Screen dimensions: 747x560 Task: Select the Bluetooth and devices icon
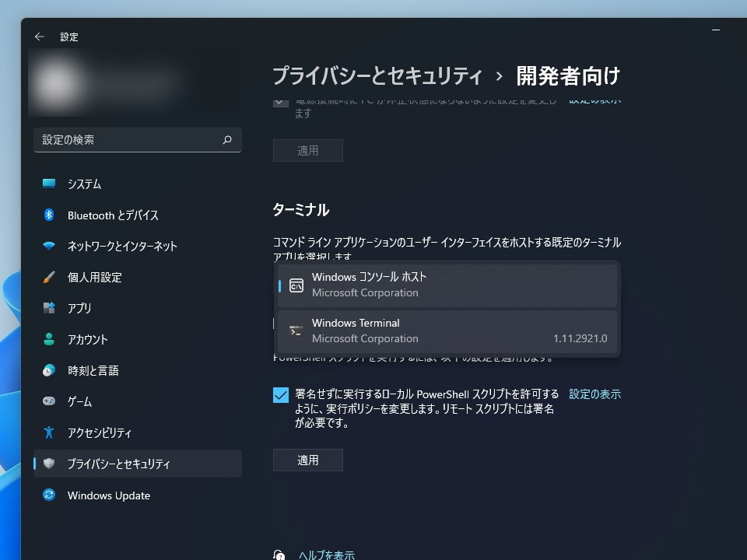coord(48,215)
